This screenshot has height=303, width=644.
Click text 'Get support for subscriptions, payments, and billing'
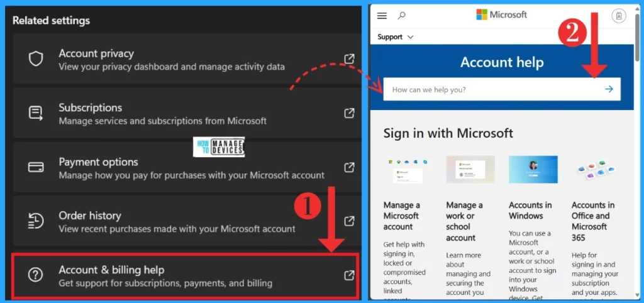pos(165,283)
